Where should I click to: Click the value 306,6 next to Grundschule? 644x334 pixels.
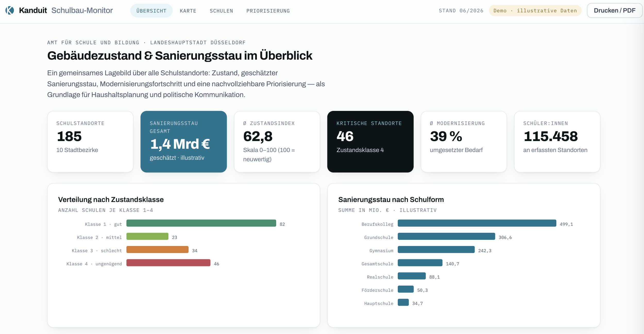pos(505,238)
